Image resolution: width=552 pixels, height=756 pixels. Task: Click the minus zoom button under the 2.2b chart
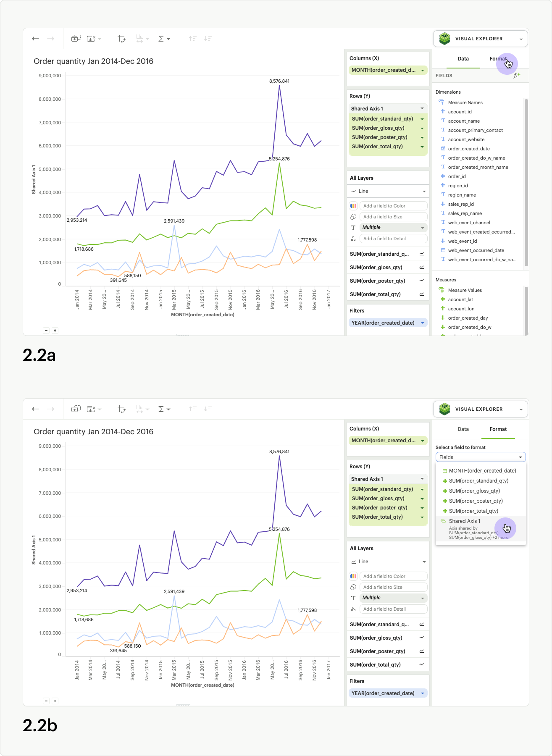click(x=46, y=701)
